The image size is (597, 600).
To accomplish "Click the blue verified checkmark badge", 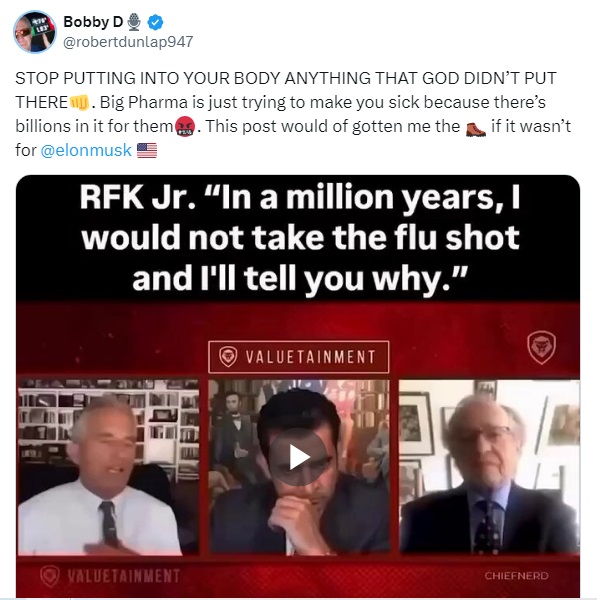I will [155, 22].
